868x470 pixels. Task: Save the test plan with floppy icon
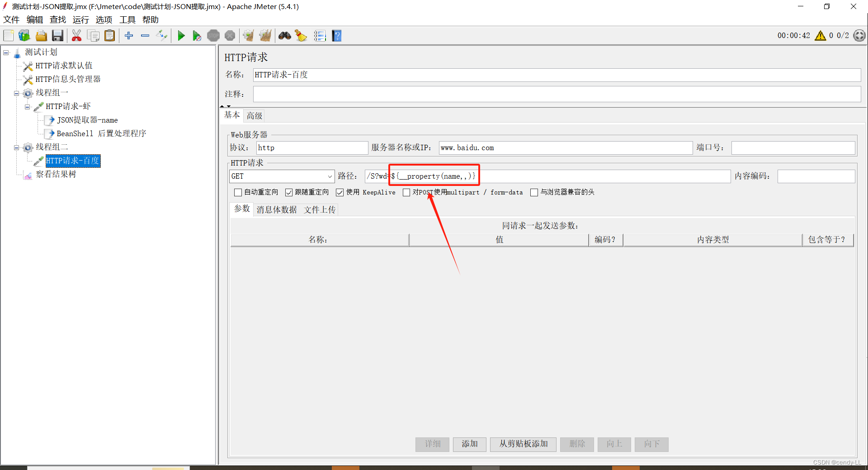point(57,36)
